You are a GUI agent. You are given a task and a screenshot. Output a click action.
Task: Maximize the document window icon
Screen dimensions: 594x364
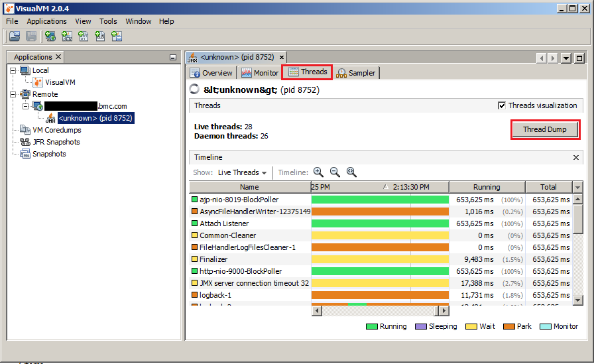pos(579,58)
